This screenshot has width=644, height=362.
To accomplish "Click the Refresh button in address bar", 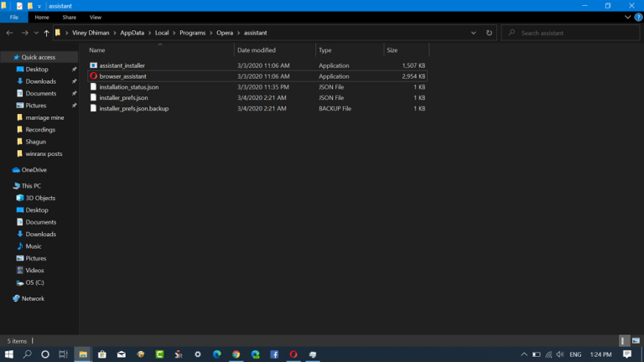I will pos(489,33).
